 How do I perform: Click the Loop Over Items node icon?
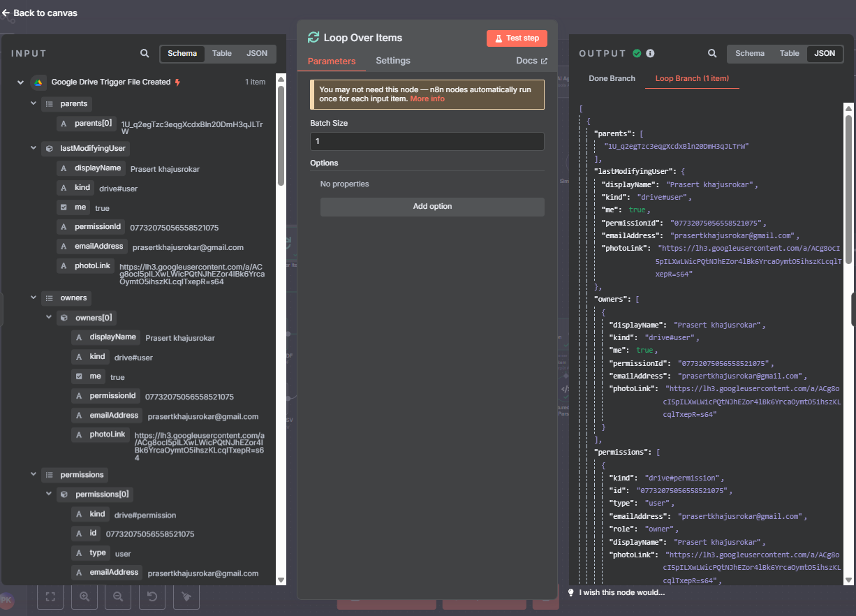pos(313,38)
